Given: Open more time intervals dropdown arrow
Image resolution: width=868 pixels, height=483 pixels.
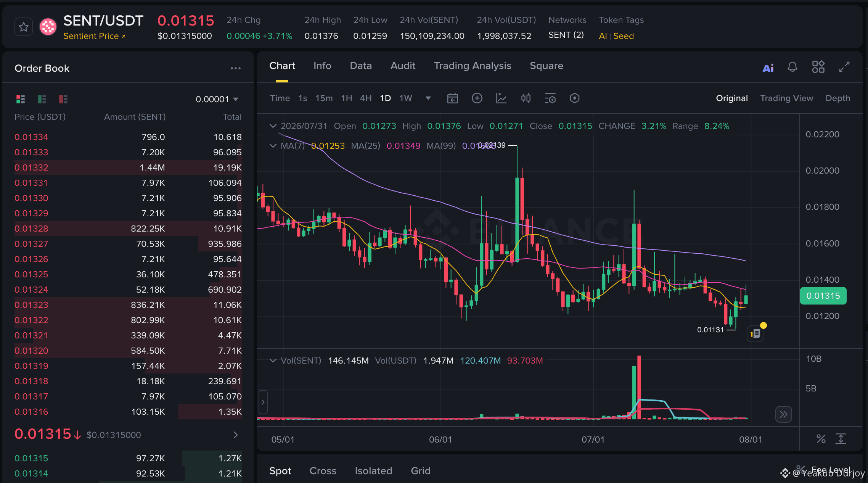Looking at the screenshot, I should pyautogui.click(x=428, y=98).
